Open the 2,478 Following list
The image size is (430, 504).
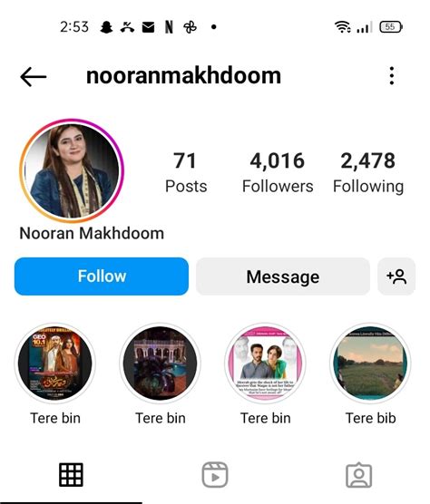[368, 172]
